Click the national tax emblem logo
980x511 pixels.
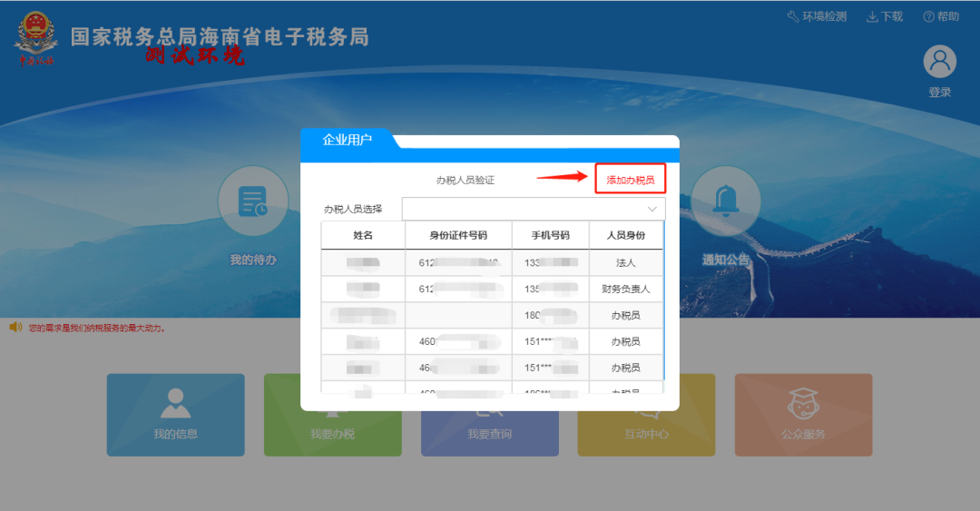pyautogui.click(x=35, y=39)
